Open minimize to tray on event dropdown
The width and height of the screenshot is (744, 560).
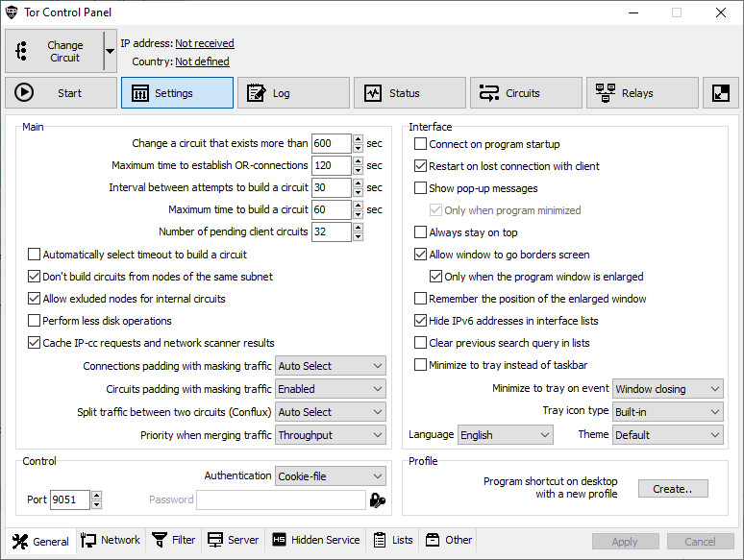click(x=668, y=389)
